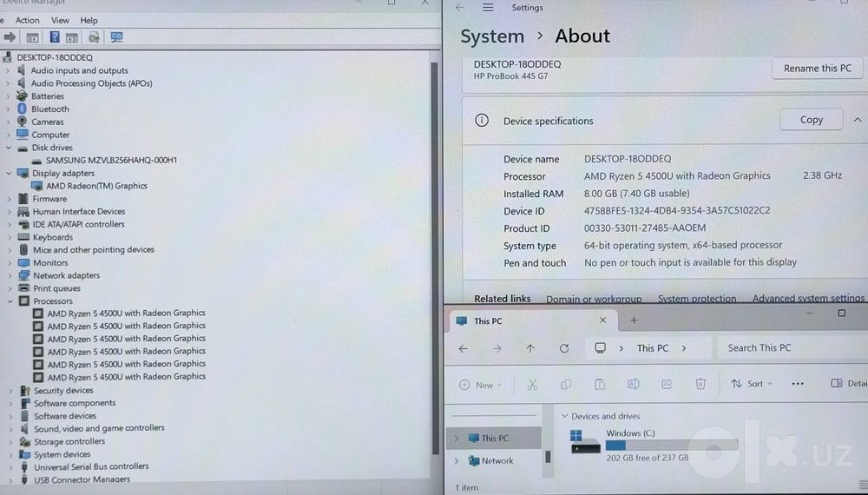Select the Print queues device icon
The image size is (868, 495).
[x=23, y=288]
